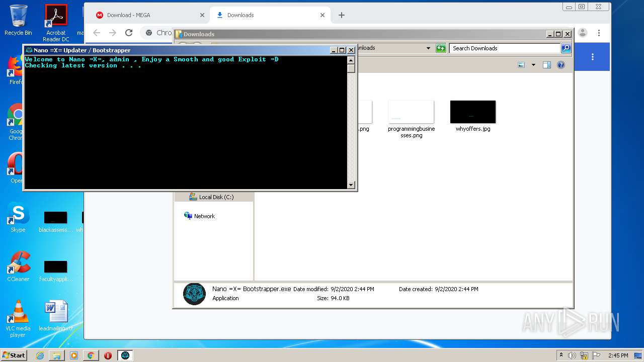Click the 'Size: 94.0 KB' detail text
Viewport: 644px width, 362px height.
click(333, 299)
